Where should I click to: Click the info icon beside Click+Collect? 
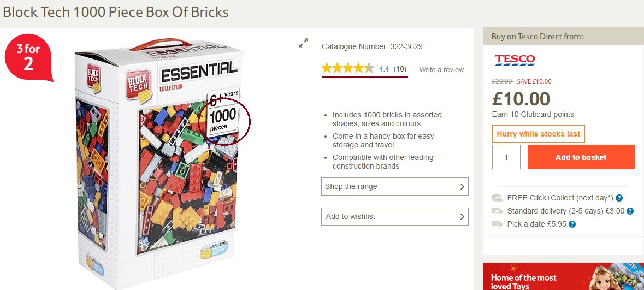619,198
